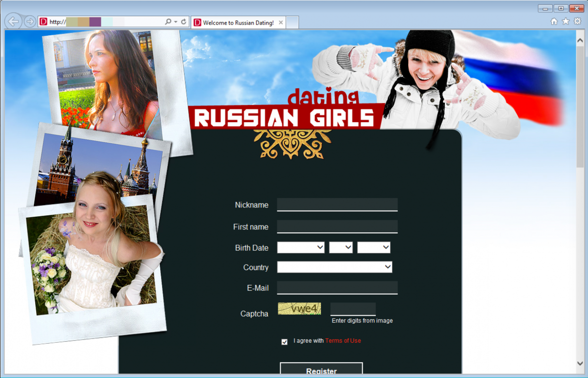Click the Country field label
The width and height of the screenshot is (588, 378).
(x=256, y=268)
